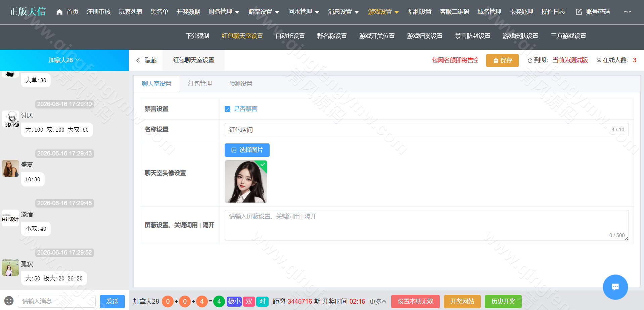Go to 操作日志 page

[553, 12]
